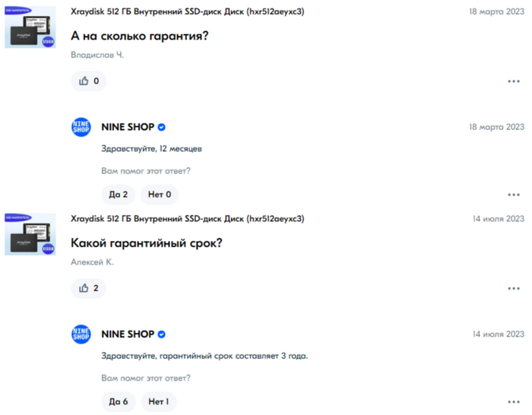Viewport: 532px width, 415px height.
Task: Vote "Да 6" on the 3 года answer
Action: click(118, 401)
